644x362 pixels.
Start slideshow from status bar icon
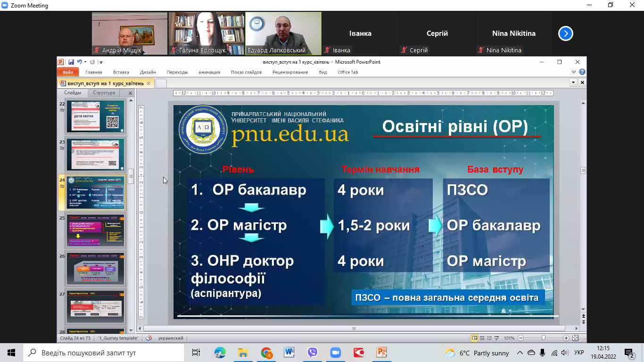495,338
